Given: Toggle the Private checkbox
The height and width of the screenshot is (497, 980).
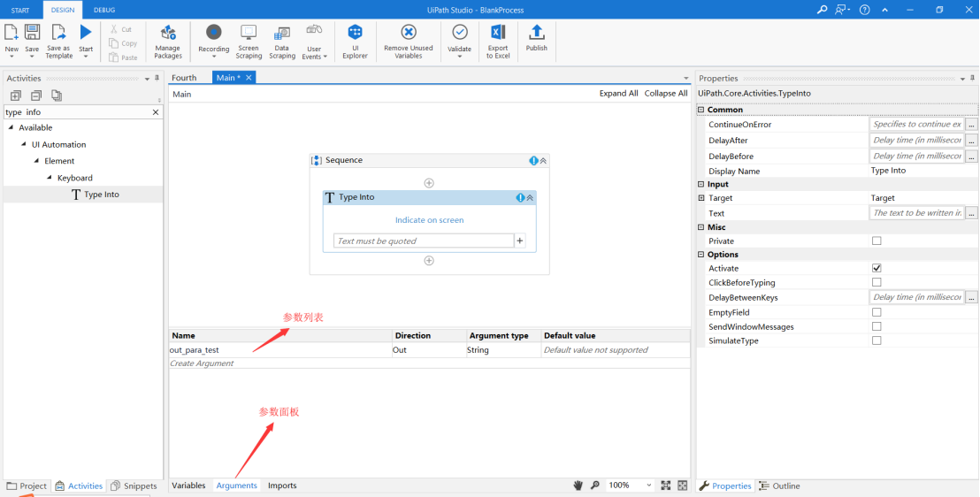Looking at the screenshot, I should point(877,241).
